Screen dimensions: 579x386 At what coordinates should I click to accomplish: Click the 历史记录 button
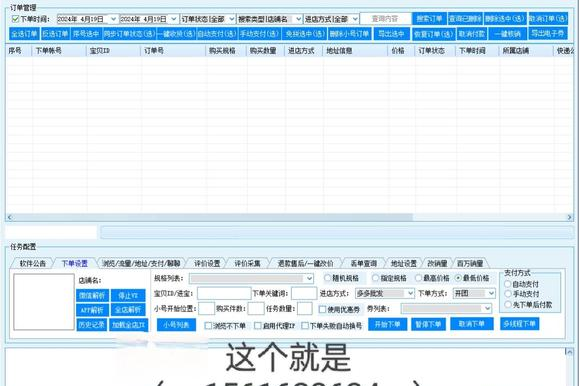[92, 325]
